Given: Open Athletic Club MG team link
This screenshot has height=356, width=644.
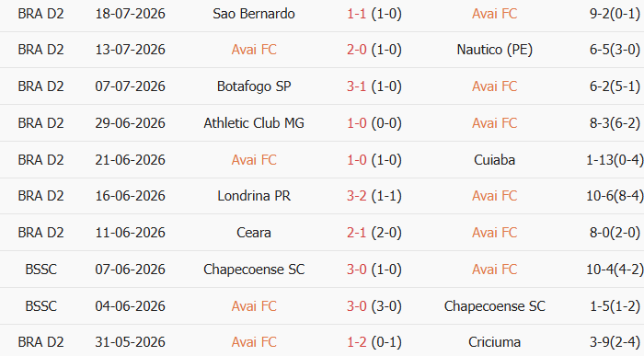Looking at the screenshot, I should (254, 122).
